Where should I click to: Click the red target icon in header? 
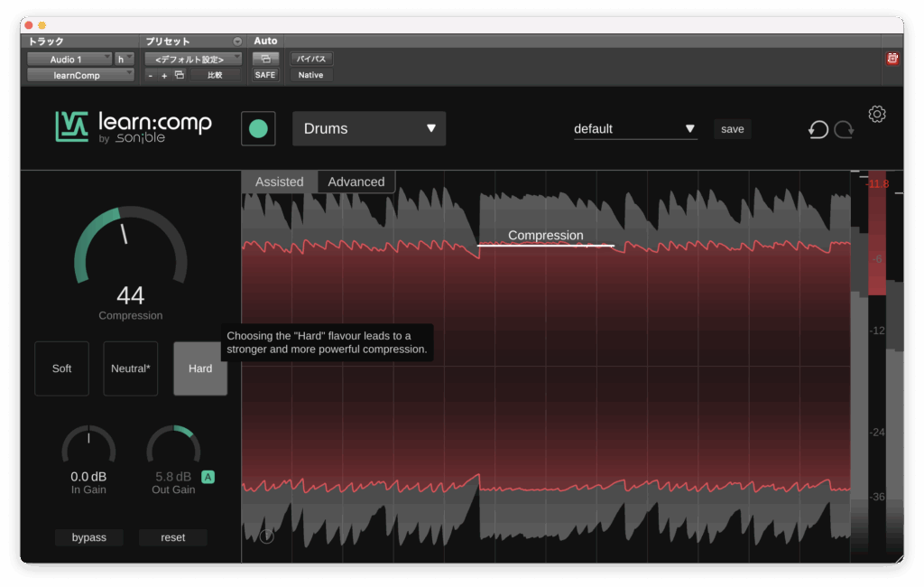(x=892, y=59)
